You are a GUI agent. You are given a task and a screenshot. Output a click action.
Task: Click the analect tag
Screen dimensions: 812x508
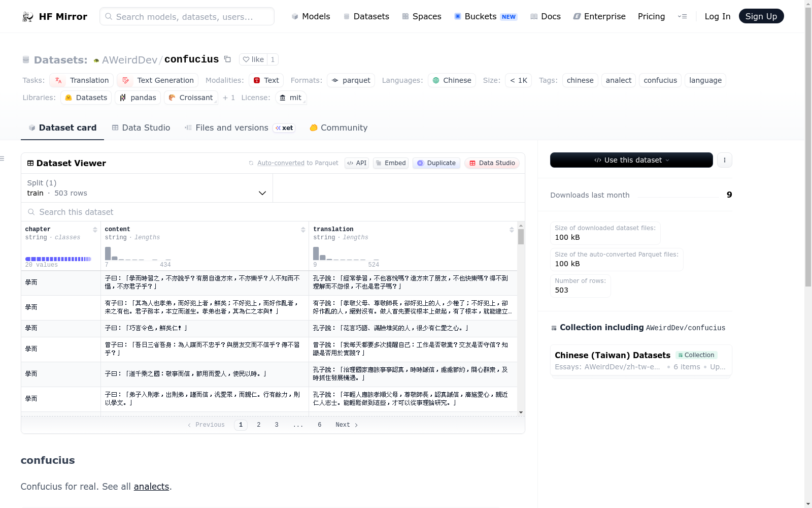pyautogui.click(x=619, y=80)
